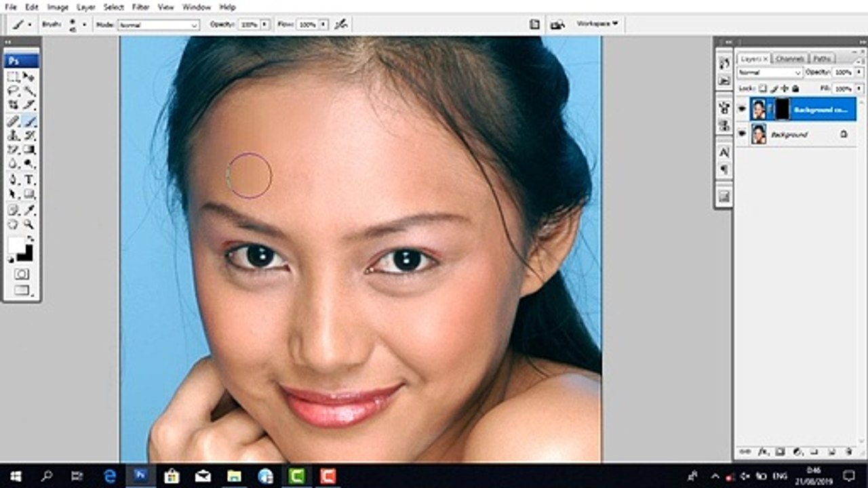Expand the brush Flow slider arrow
This screenshot has width=868, height=488.
pyautogui.click(x=323, y=24)
